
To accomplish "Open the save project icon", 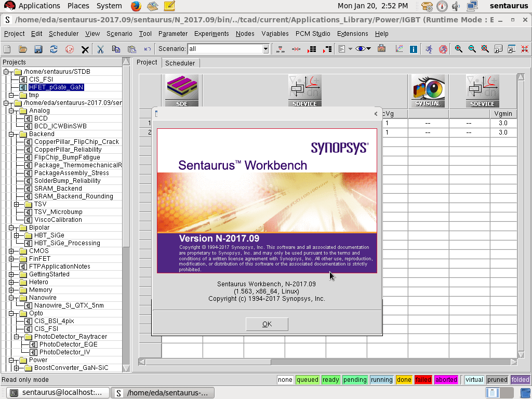I will [x=37, y=49].
